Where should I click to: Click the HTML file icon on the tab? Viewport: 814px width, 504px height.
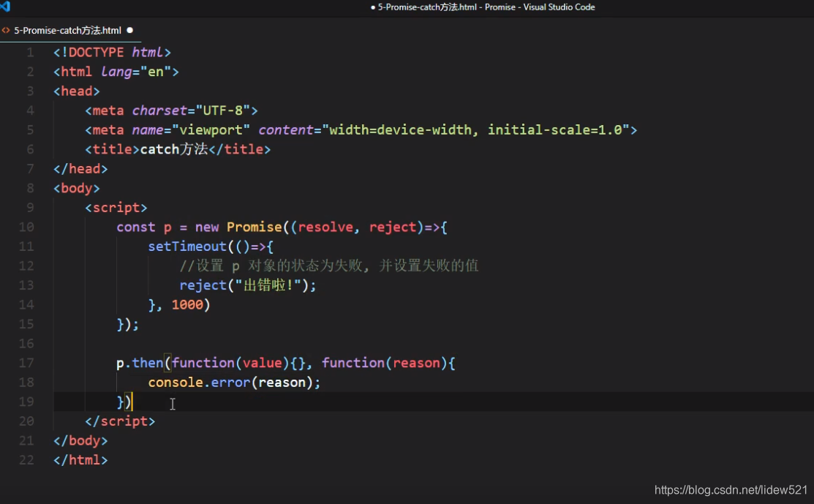tap(6, 31)
